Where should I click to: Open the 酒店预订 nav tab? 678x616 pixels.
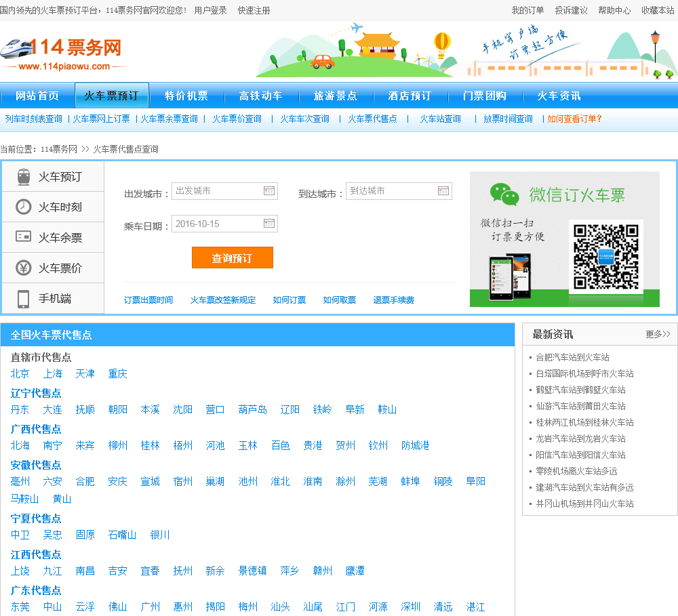pos(410,96)
